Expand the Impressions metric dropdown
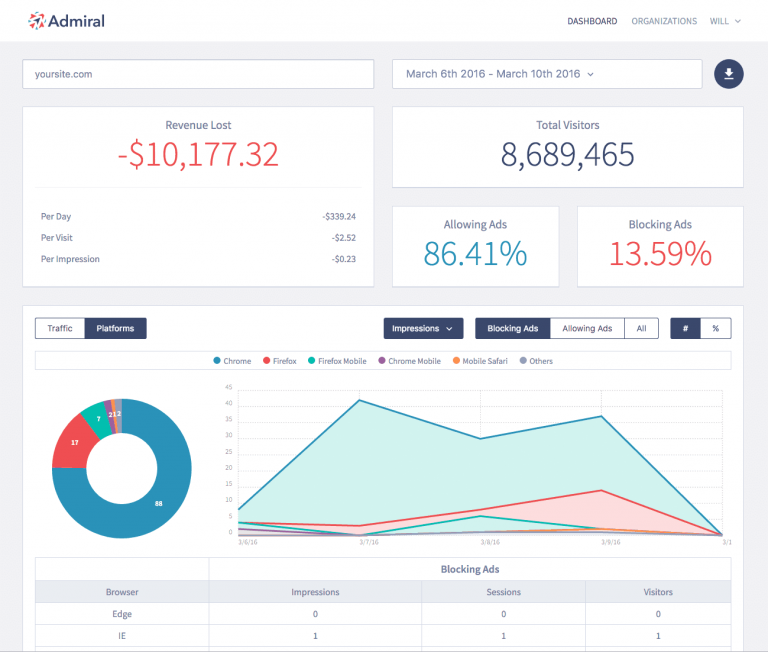Image resolution: width=768 pixels, height=652 pixels. [x=423, y=329]
